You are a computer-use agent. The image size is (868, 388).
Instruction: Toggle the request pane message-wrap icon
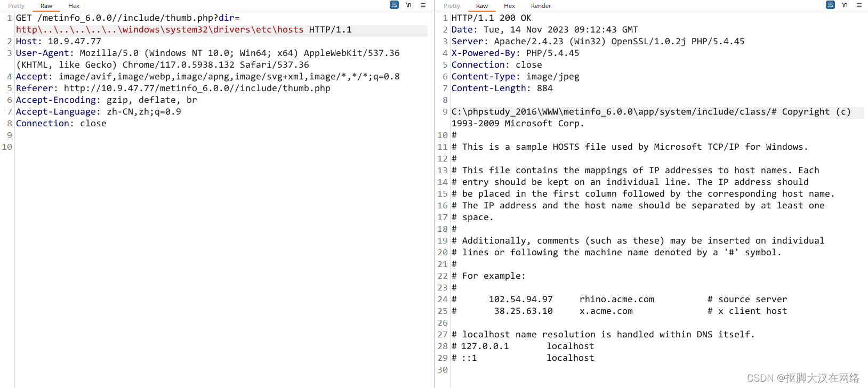[394, 5]
